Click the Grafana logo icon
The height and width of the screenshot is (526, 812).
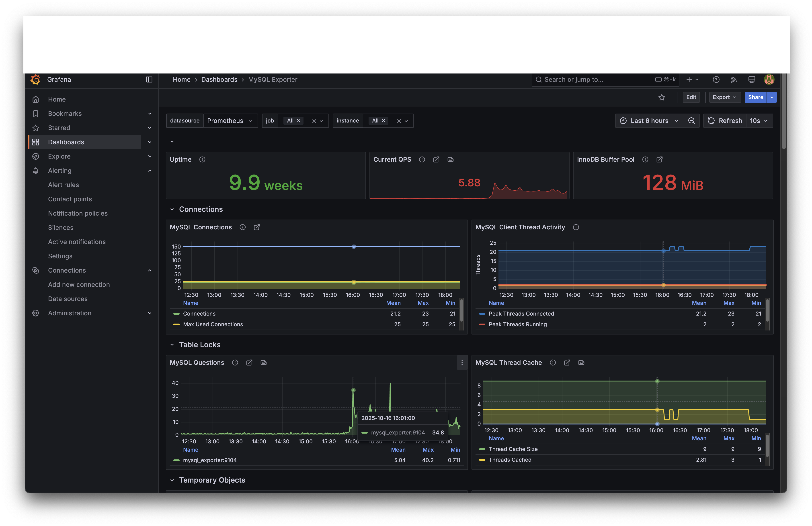point(35,80)
